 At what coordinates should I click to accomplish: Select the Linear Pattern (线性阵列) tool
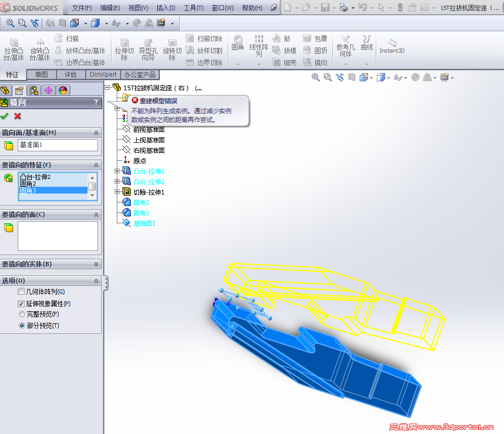coord(259,46)
